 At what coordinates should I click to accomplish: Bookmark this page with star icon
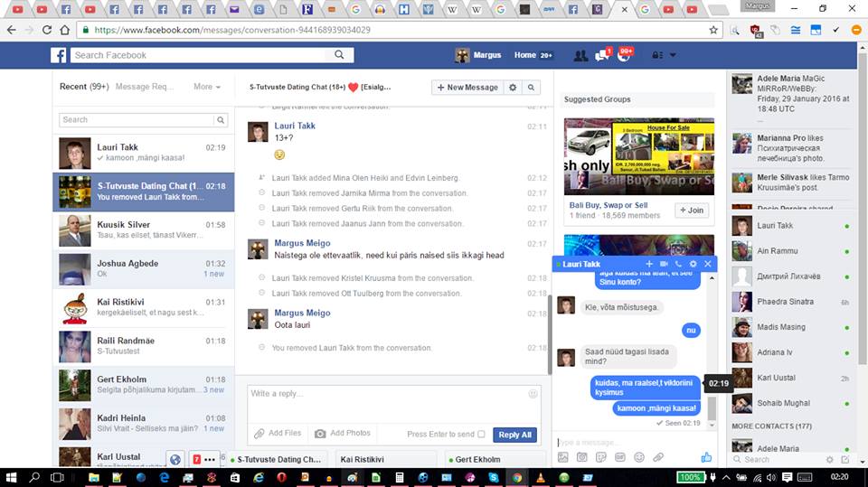pyautogui.click(x=713, y=30)
